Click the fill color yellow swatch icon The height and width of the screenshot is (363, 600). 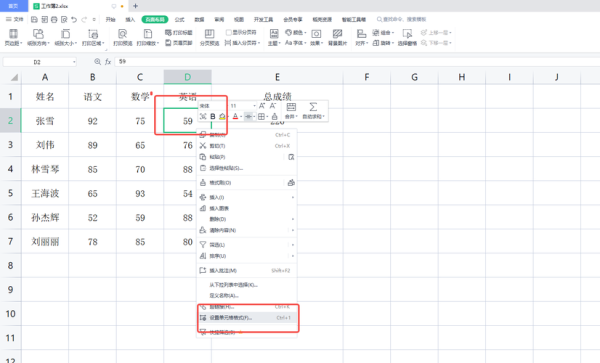[x=222, y=117]
